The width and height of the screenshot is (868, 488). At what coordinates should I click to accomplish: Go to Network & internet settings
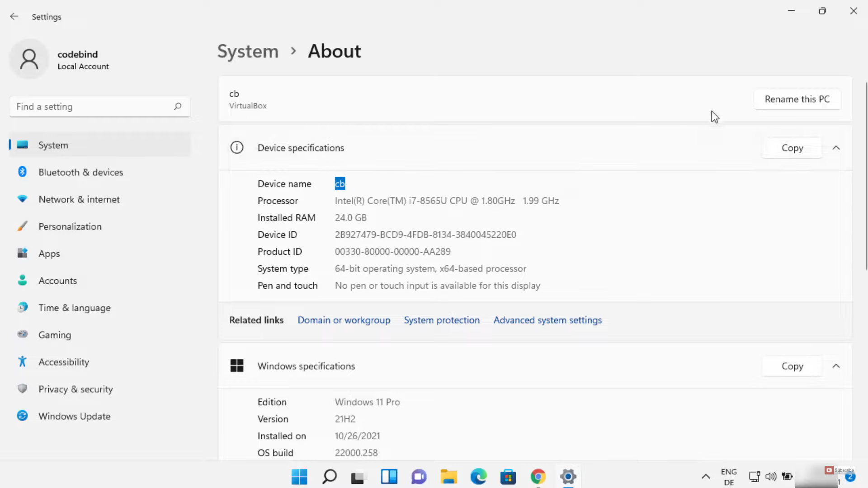click(79, 199)
